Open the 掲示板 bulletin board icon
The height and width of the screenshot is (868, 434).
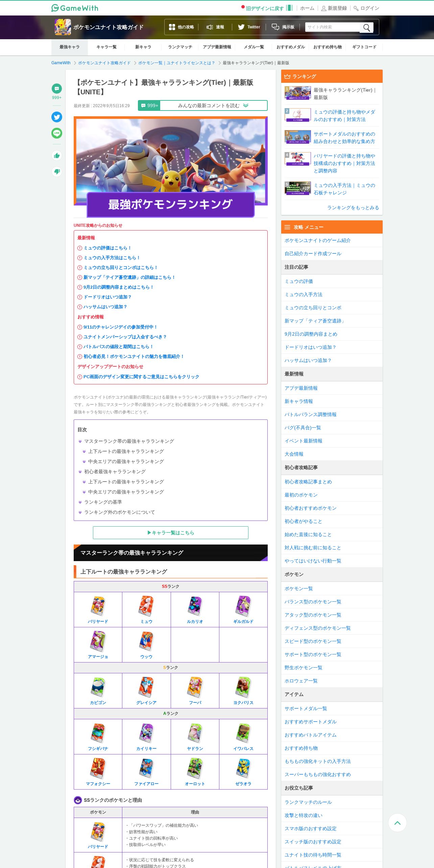click(275, 27)
